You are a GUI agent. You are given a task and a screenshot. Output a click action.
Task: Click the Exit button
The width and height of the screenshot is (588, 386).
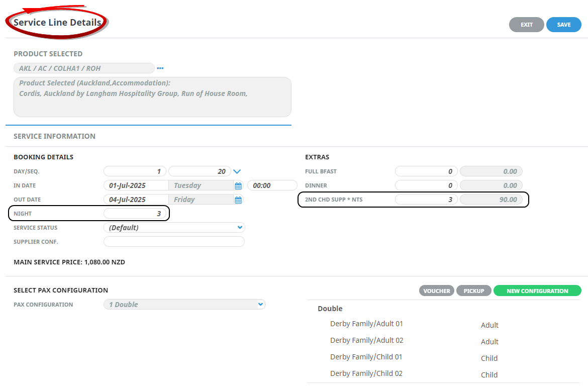526,25
